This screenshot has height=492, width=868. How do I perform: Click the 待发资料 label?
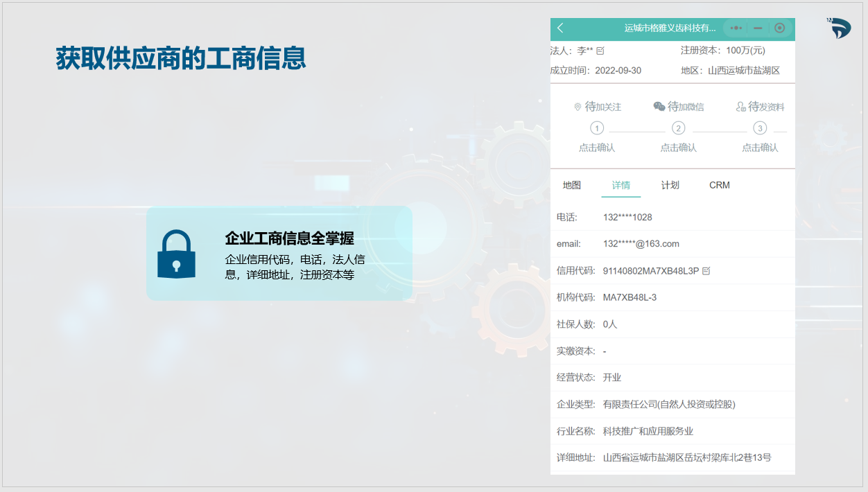coord(766,107)
